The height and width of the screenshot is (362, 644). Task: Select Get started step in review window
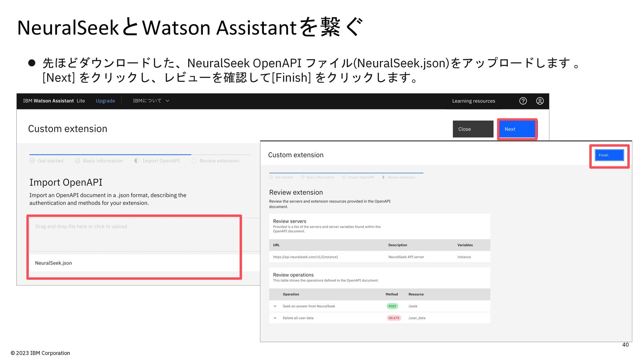(x=281, y=177)
